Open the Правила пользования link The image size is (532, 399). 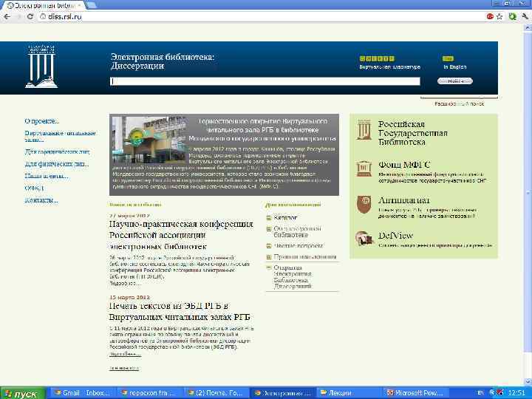tap(305, 257)
